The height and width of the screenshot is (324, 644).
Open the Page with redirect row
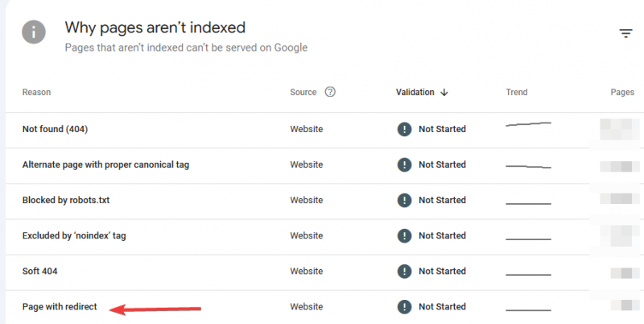pyautogui.click(x=60, y=306)
